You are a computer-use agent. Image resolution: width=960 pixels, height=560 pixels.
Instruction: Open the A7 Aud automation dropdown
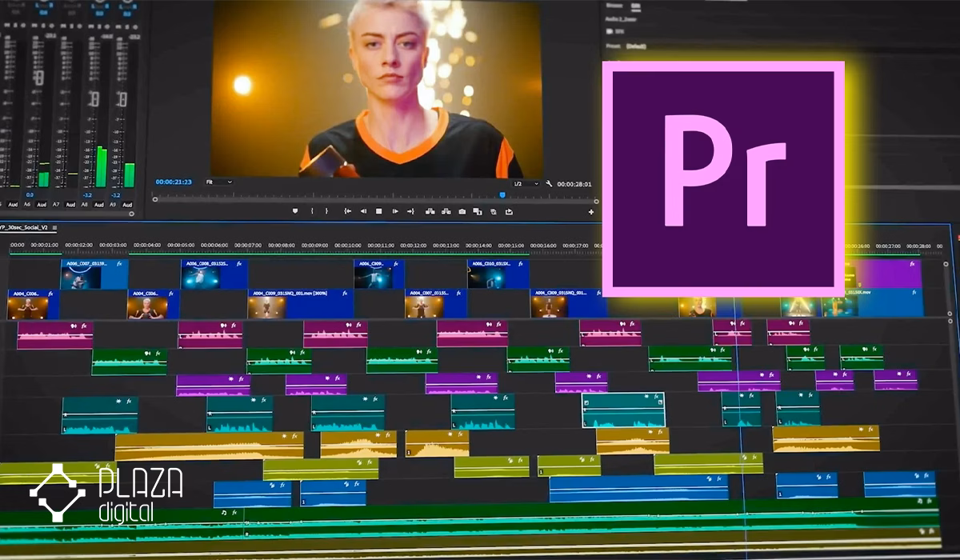(x=70, y=204)
